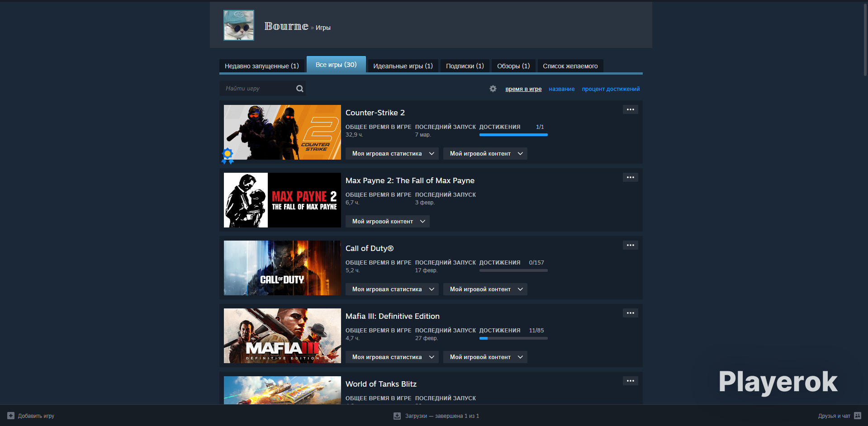Sort by процент достижений
The image size is (868, 426).
[x=611, y=89]
